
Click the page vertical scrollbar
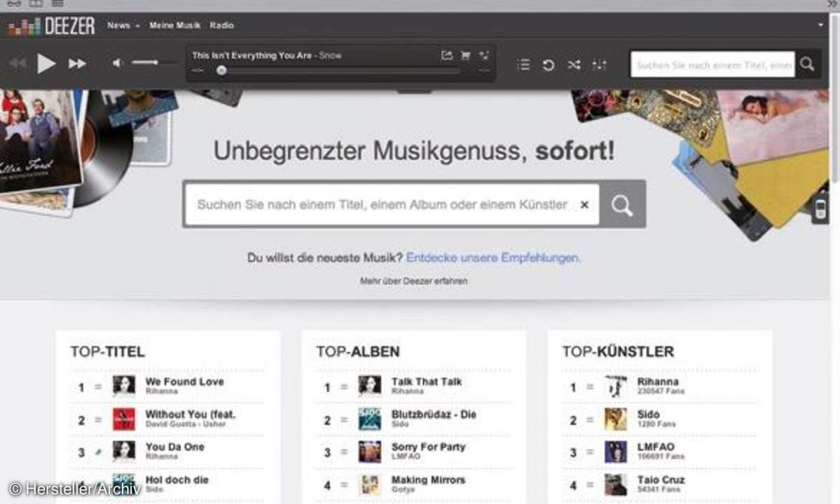tap(834, 99)
